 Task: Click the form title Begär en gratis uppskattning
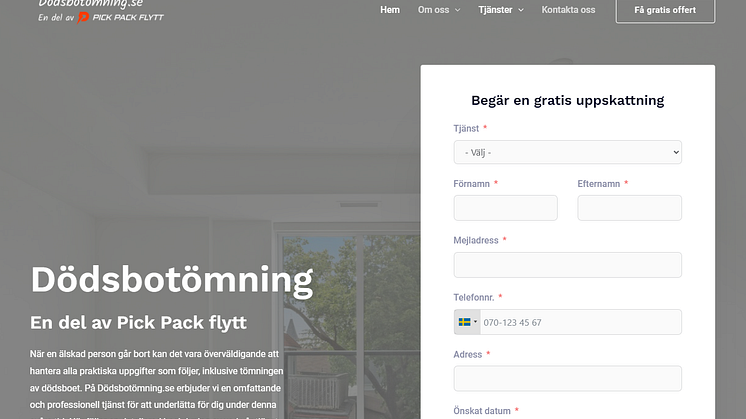click(567, 100)
